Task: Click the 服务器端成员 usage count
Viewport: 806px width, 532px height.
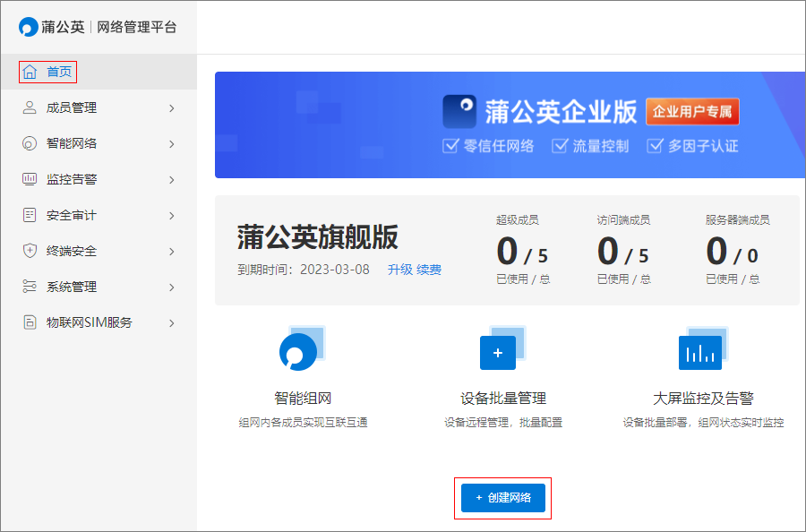Action: [732, 252]
